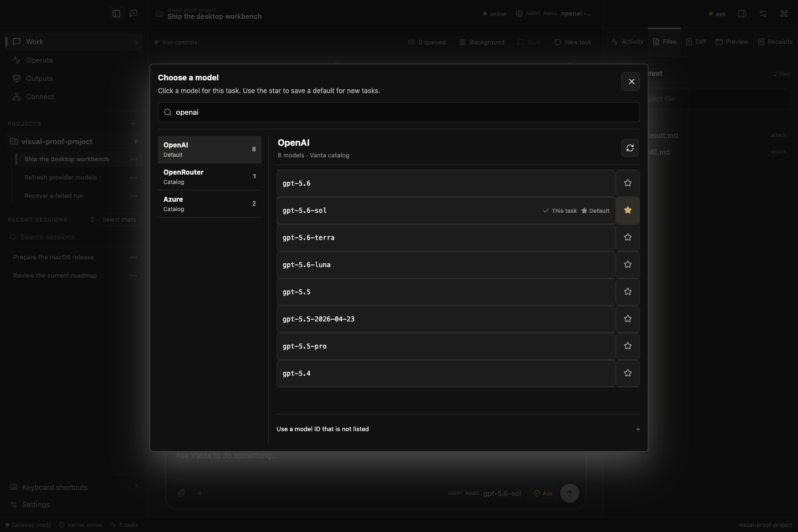
Task: Switch to the Preview tab
Action: pos(731,42)
